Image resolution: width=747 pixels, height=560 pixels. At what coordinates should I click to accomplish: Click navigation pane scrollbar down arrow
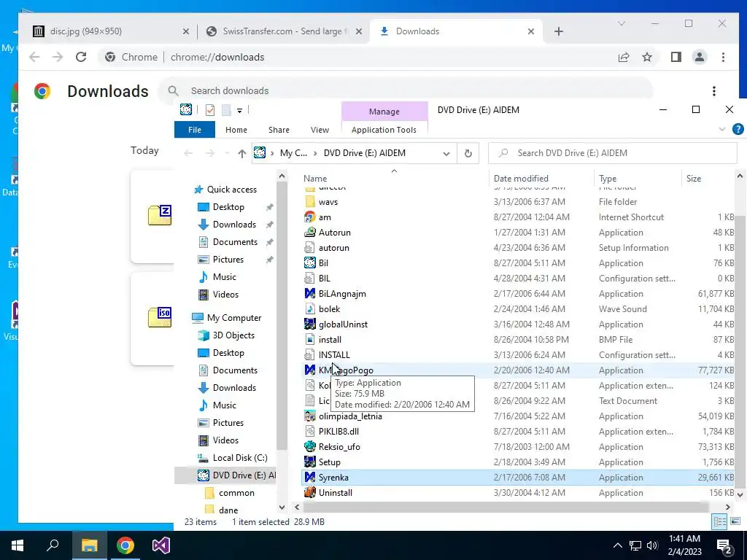282,507
